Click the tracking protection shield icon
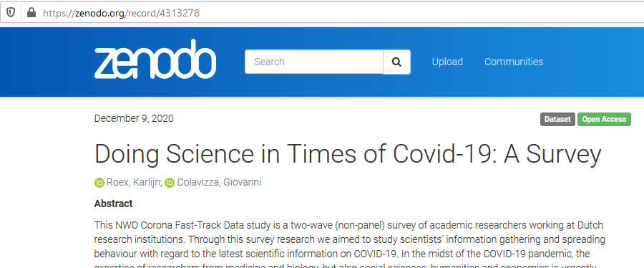The image size is (644, 268). click(11, 13)
